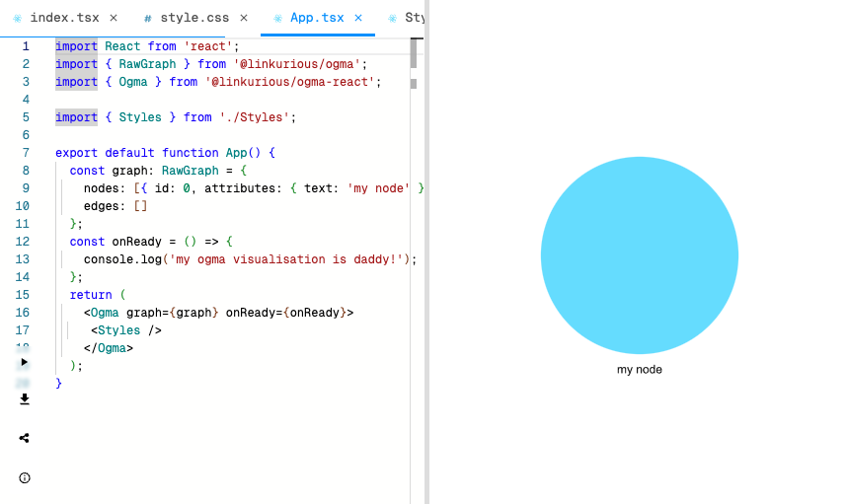Click the hash icon on style.css tab
This screenshot has height=504, width=848.
[x=148, y=18]
